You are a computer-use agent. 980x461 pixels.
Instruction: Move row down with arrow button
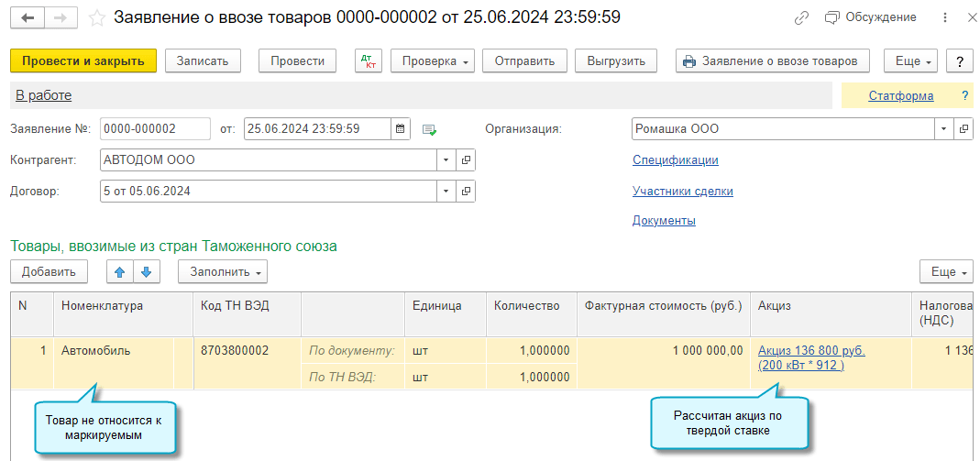[148, 271]
